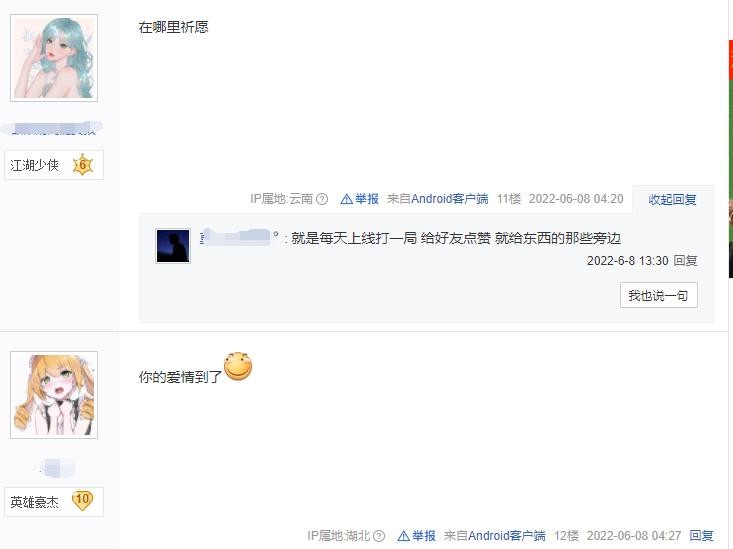The height and width of the screenshot is (549, 733).
Task: Click the level 10 shield badge icon
Action: pos(82,501)
